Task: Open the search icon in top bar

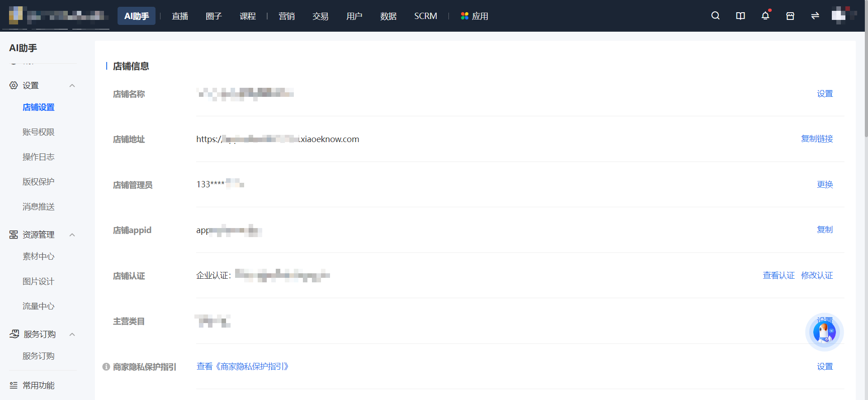Action: [x=715, y=16]
